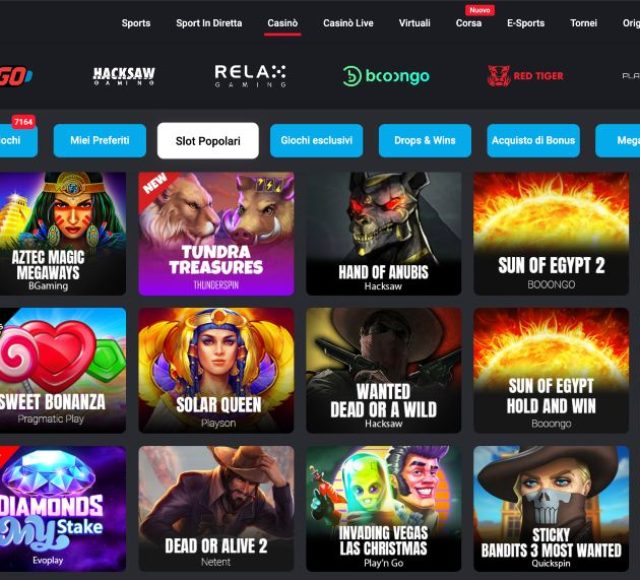Open Sun of Egypt 2 game
The width and height of the screenshot is (640, 580).
[x=551, y=233]
